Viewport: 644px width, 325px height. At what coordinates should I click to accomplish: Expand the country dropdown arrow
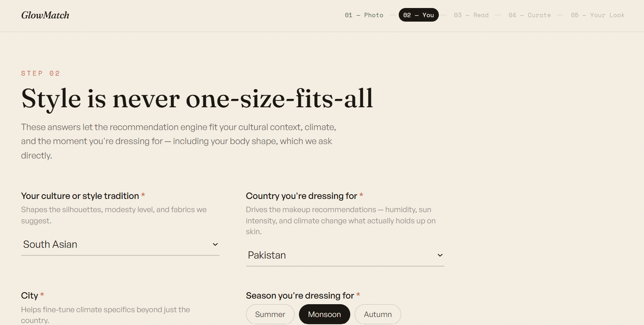(440, 255)
